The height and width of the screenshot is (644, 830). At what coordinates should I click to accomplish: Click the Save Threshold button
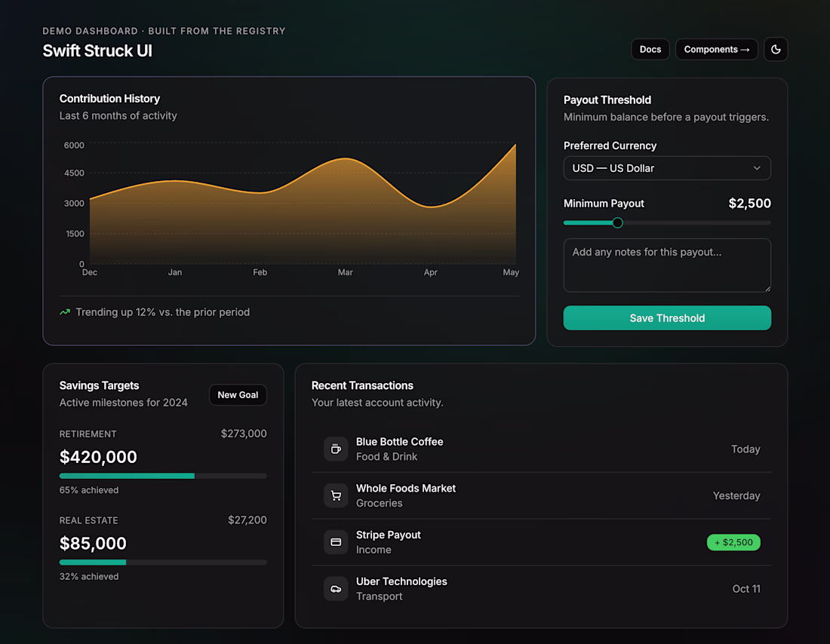[x=667, y=318]
